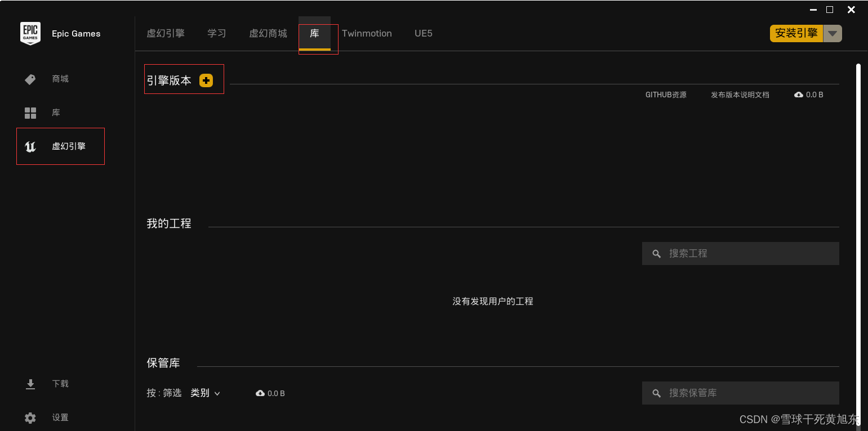This screenshot has width=868, height=431.
Task: Open the Twinmotion tab
Action: pyautogui.click(x=367, y=34)
